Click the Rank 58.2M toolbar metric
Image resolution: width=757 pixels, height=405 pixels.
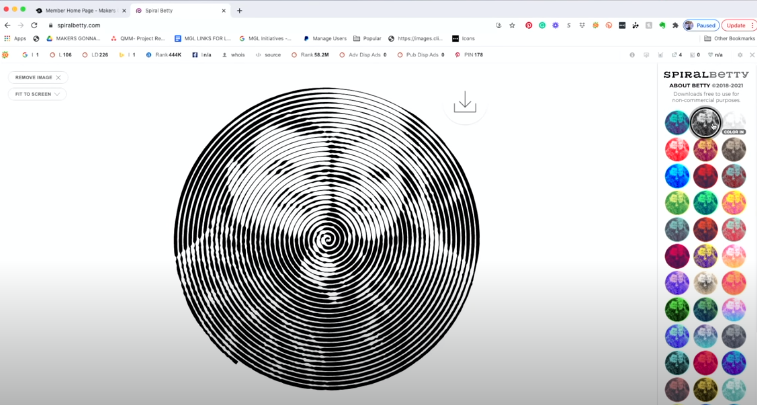310,55
